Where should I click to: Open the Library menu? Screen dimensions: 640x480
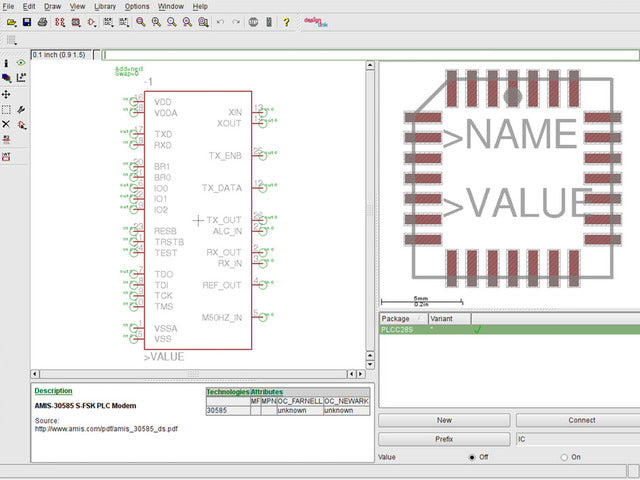105,6
